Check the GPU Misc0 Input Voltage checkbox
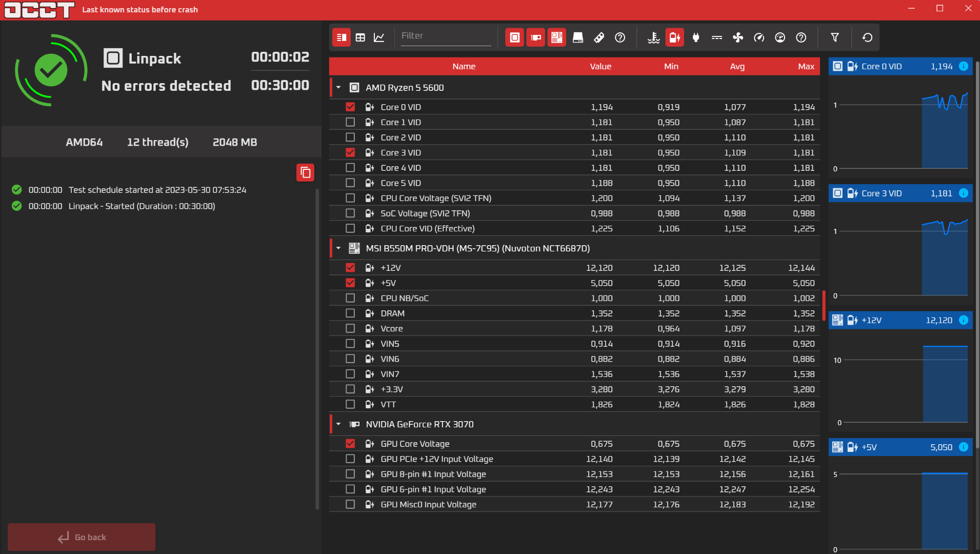The height and width of the screenshot is (554, 980). [x=350, y=504]
